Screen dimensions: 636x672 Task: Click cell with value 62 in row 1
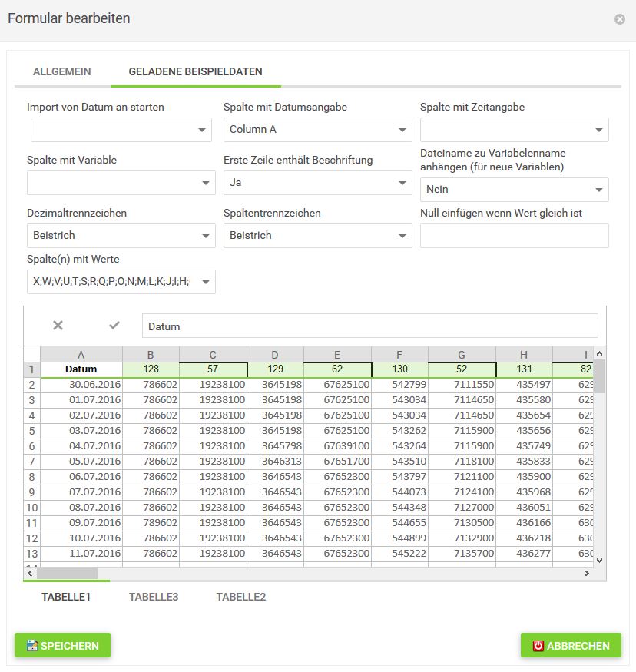click(337, 369)
